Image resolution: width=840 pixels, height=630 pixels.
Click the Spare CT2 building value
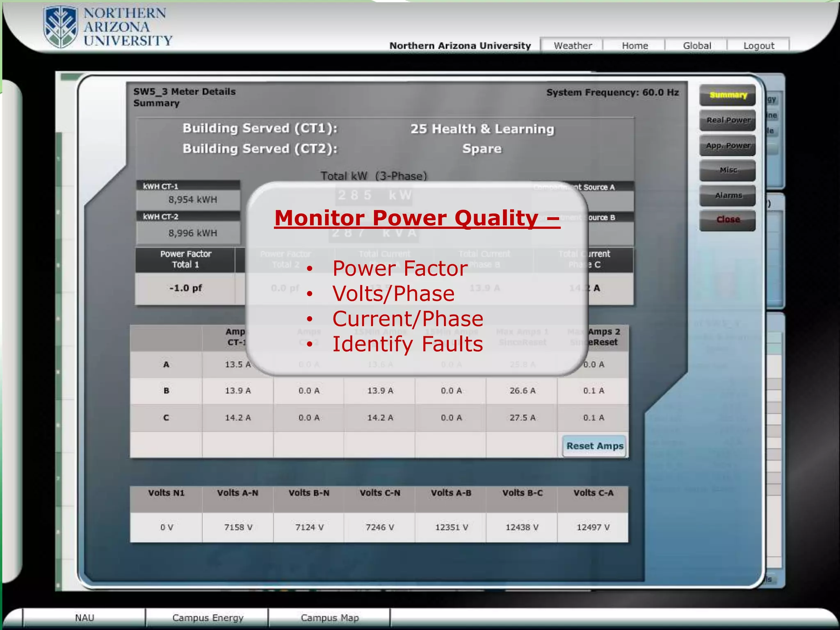point(482,148)
